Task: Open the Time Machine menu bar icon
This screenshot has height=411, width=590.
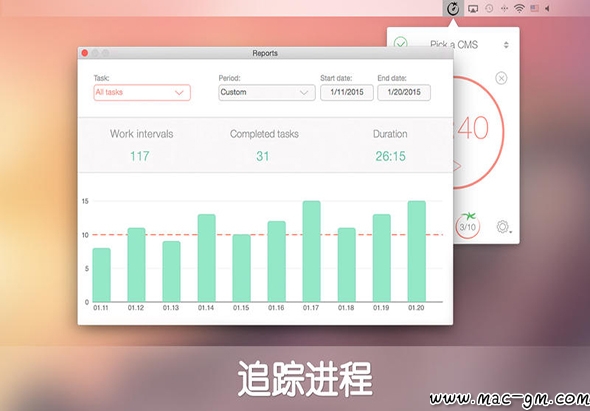Action: pos(489,8)
